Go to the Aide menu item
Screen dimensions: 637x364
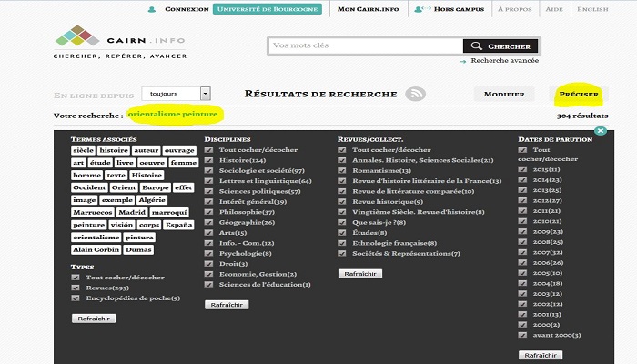(x=579, y=9)
